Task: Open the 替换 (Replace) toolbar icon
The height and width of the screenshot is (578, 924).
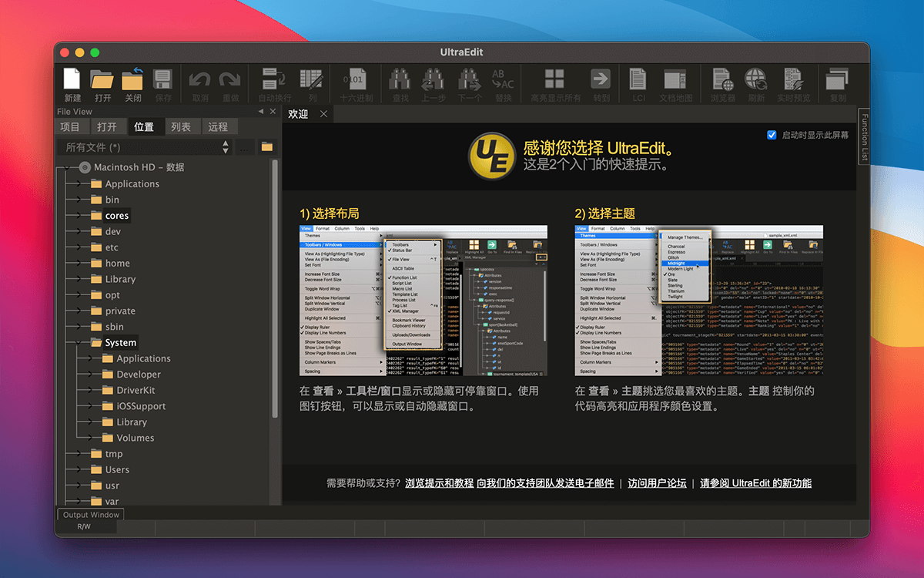Action: 503,79
